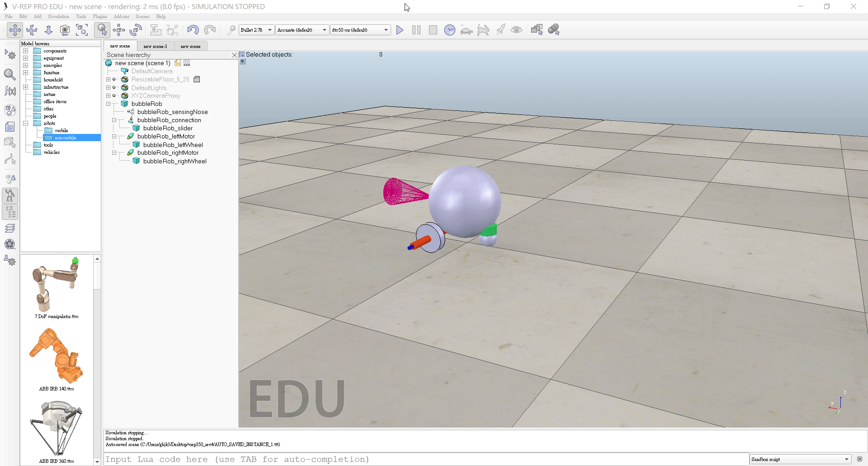868x466 pixels.
Task: Collapse the bubbleRob tree node
Action: (108, 104)
